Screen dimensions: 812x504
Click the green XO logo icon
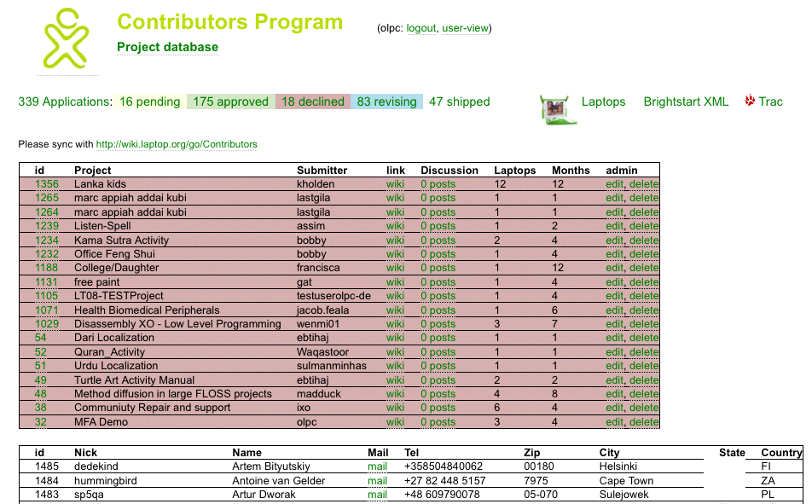point(65,38)
